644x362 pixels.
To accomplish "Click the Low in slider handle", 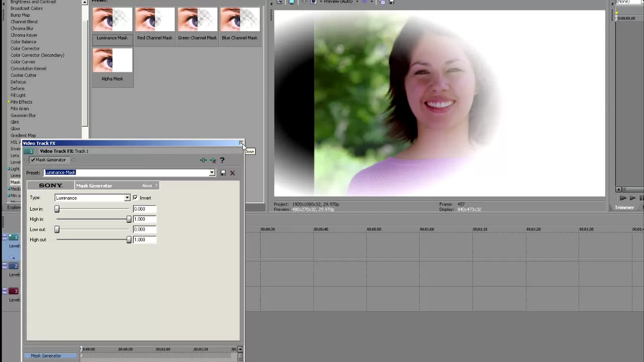I will pyautogui.click(x=57, y=209).
